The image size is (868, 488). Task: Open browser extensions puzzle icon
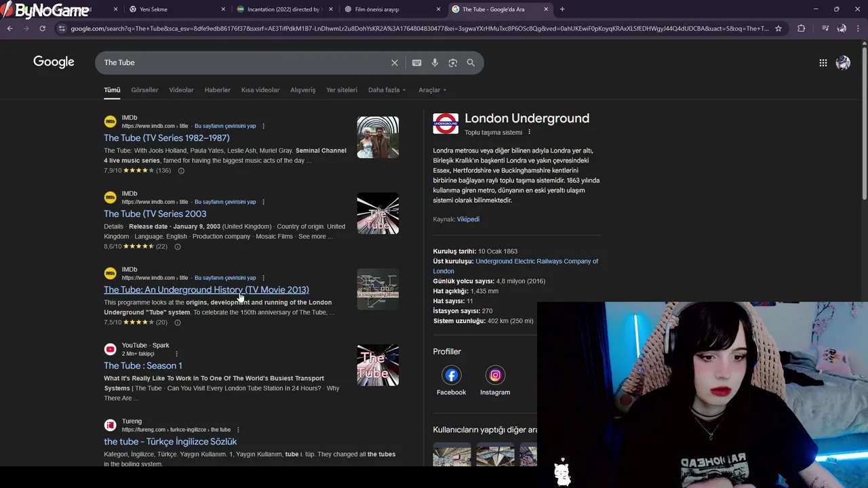tap(801, 28)
